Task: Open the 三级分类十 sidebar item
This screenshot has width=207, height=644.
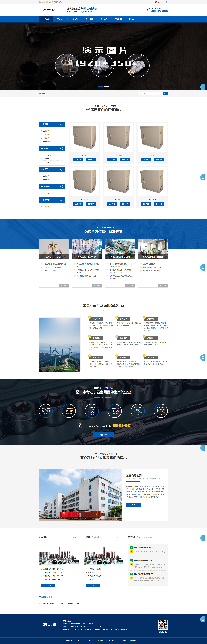Action: [47, 193]
